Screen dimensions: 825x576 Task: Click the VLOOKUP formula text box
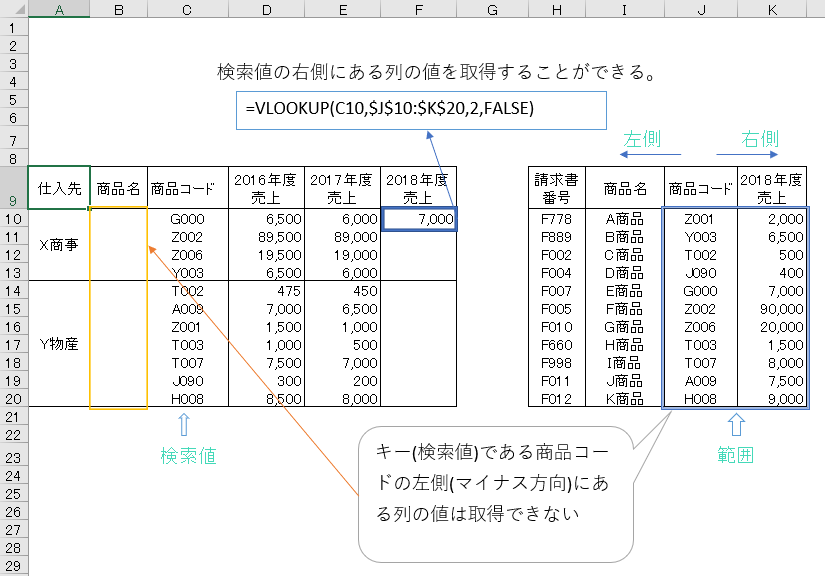coord(421,110)
